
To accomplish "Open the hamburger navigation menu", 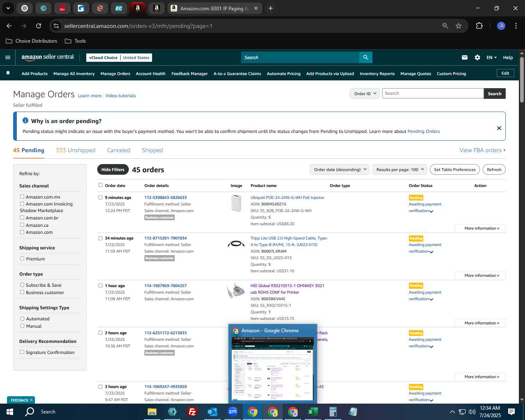I will coord(8,57).
